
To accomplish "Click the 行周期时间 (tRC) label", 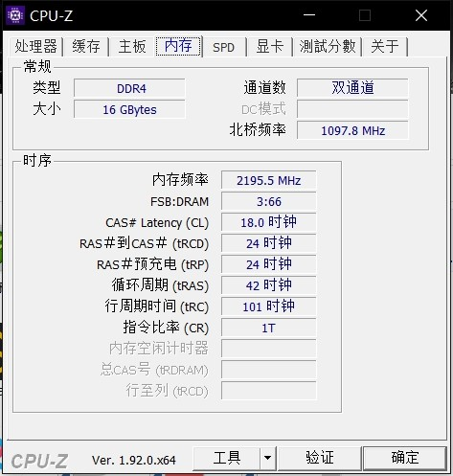I will coord(157,306).
